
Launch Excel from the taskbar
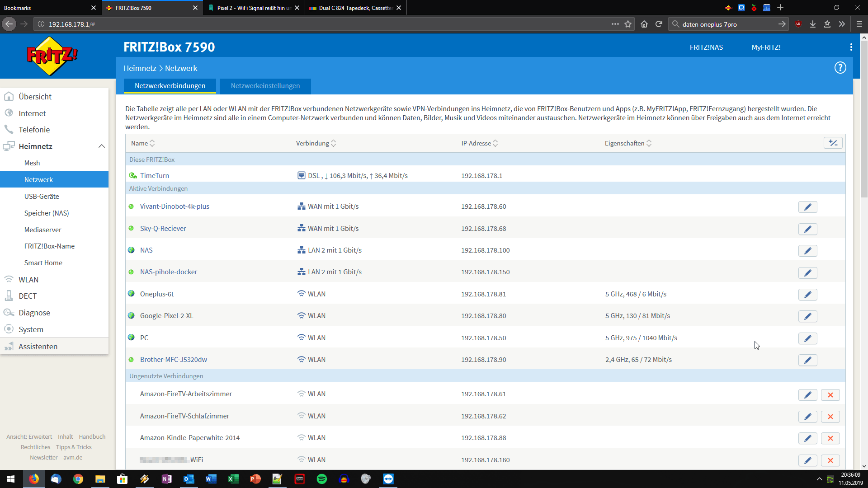click(233, 479)
